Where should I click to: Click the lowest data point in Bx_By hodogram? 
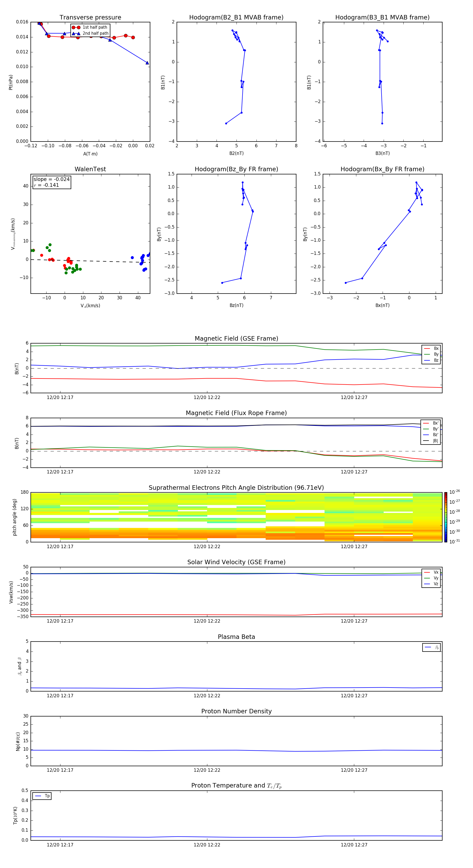345,283
